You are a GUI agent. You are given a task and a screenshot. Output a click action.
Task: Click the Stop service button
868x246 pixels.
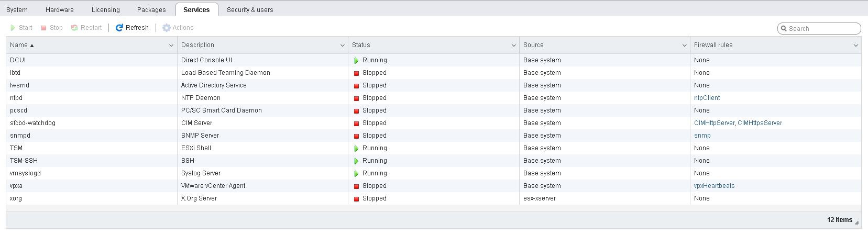[x=52, y=28]
